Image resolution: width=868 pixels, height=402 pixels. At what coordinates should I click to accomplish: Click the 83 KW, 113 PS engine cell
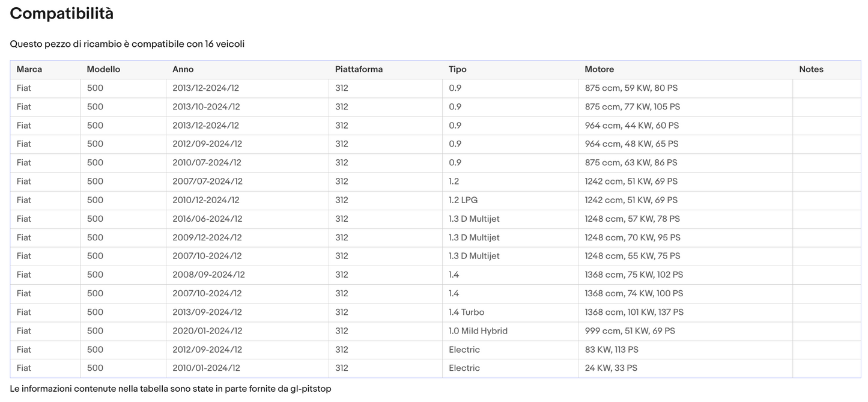click(612, 349)
